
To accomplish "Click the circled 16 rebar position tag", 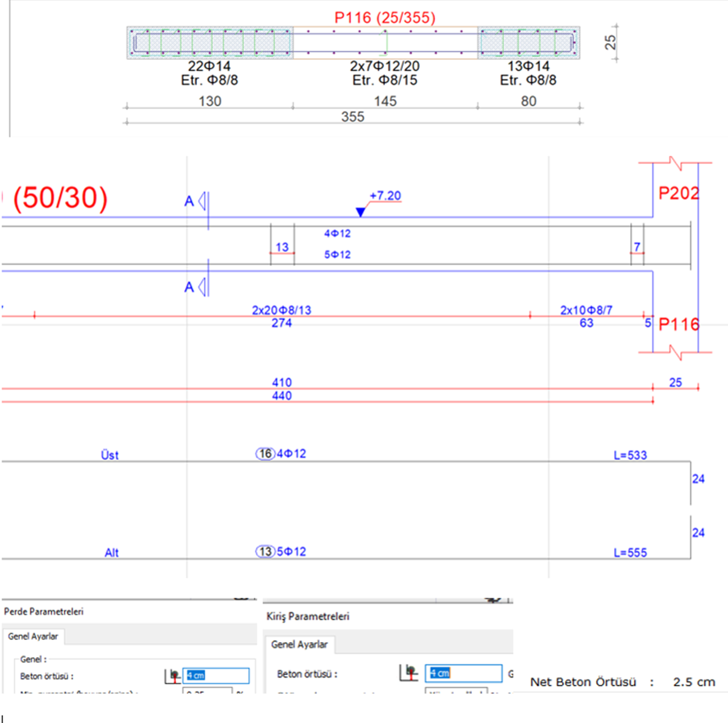I will (265, 454).
